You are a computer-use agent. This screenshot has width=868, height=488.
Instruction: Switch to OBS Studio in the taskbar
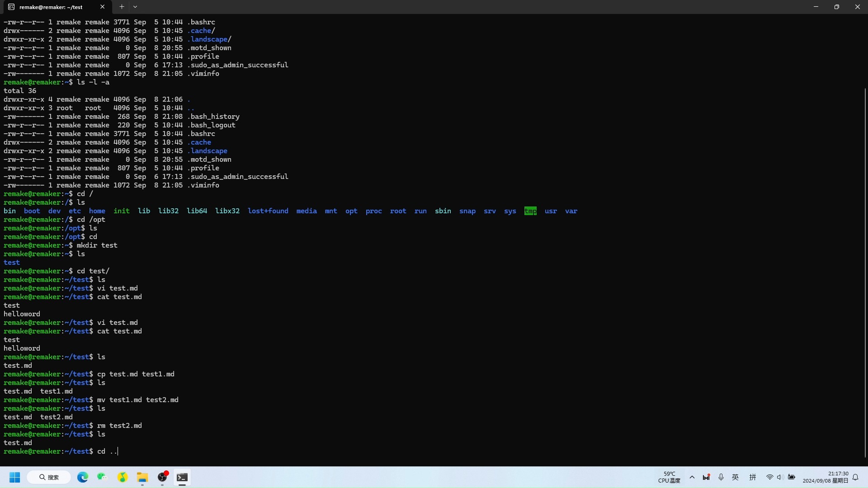click(x=162, y=477)
